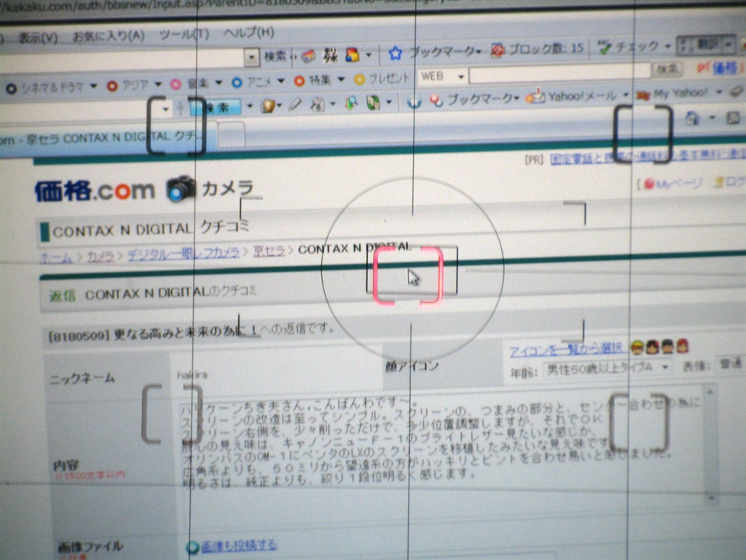The height and width of the screenshot is (560, 746).
Task: Click the Myページ icon link
Action: (675, 184)
